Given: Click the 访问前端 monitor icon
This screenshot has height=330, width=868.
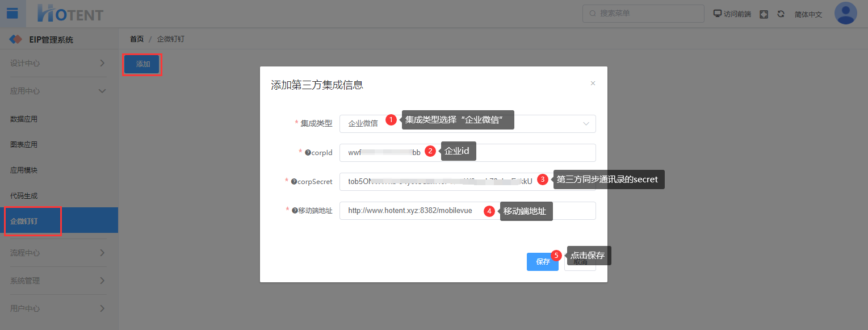Looking at the screenshot, I should 718,14.
